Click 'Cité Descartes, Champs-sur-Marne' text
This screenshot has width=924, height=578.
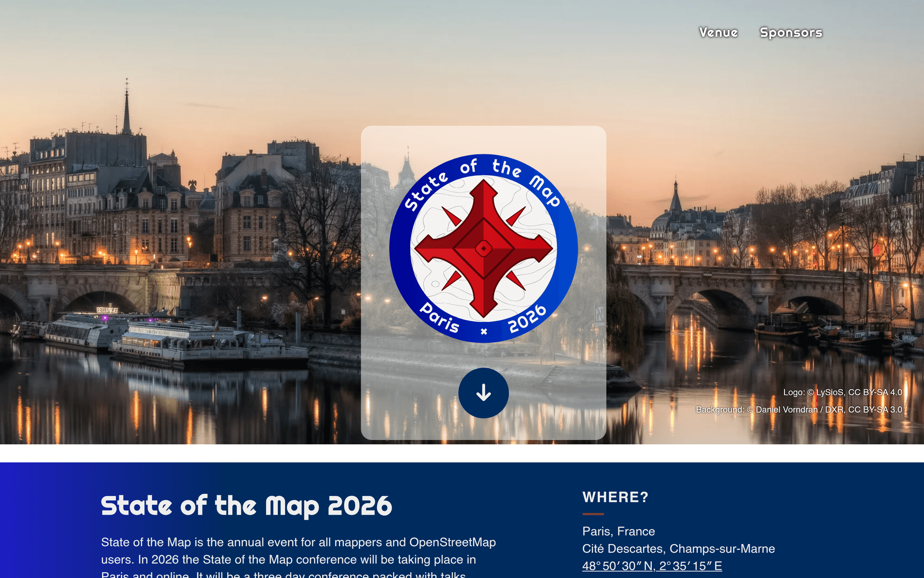pyautogui.click(x=679, y=549)
